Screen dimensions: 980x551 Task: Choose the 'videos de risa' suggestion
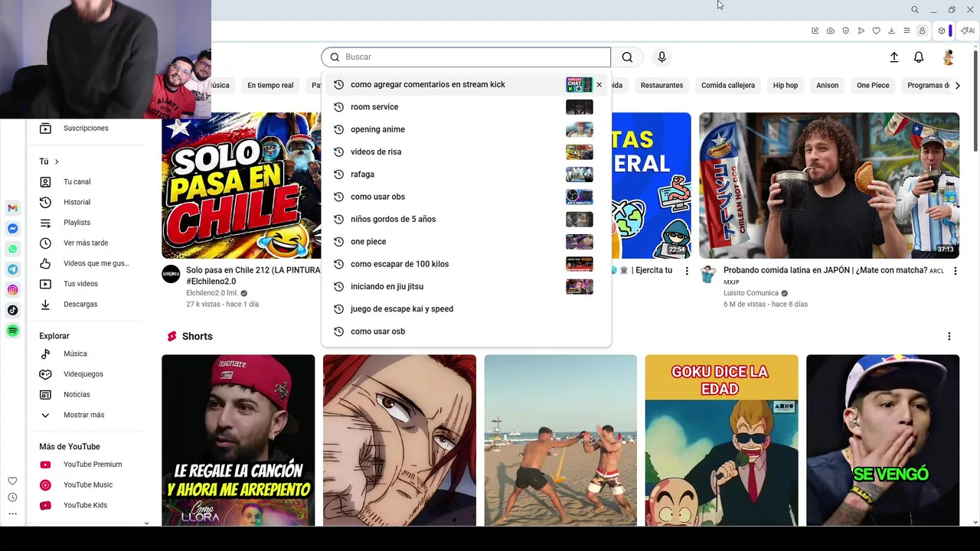point(466,152)
